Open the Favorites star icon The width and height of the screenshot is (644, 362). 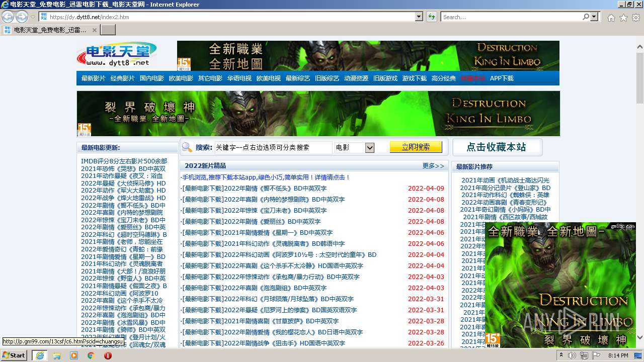623,18
